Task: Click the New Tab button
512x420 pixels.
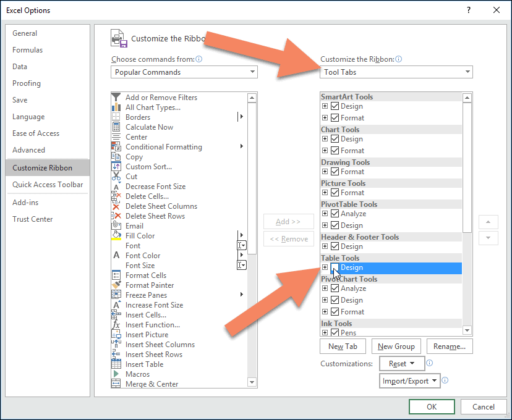Action: pos(343,346)
